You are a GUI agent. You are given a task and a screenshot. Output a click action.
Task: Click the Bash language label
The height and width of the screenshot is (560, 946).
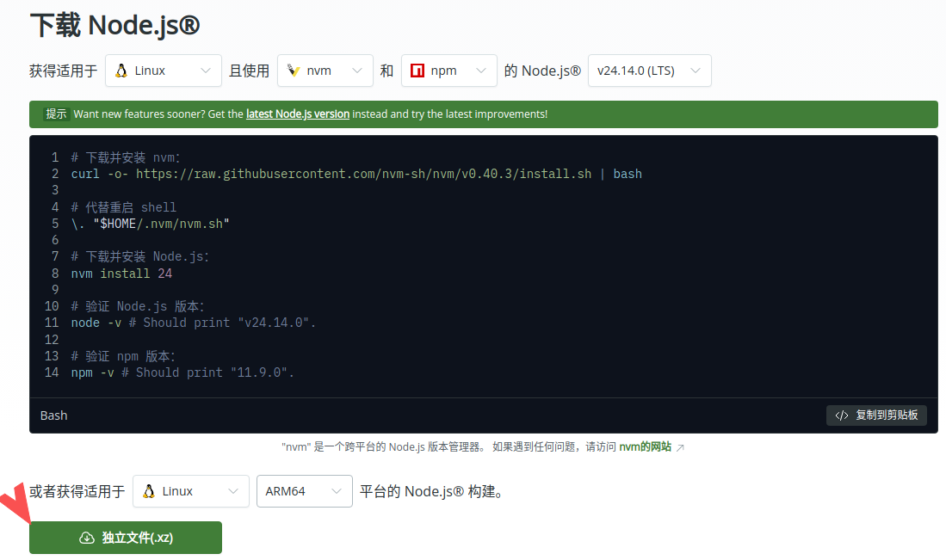pos(53,415)
